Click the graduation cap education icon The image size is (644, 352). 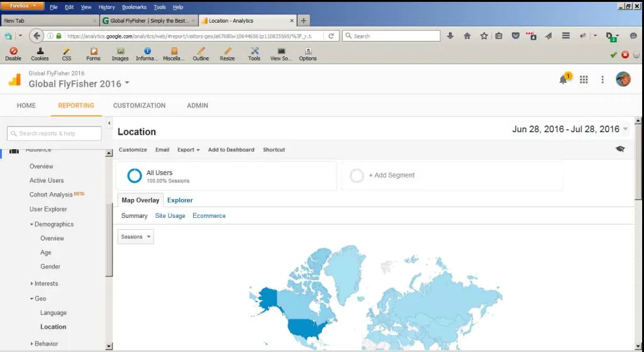click(x=620, y=149)
